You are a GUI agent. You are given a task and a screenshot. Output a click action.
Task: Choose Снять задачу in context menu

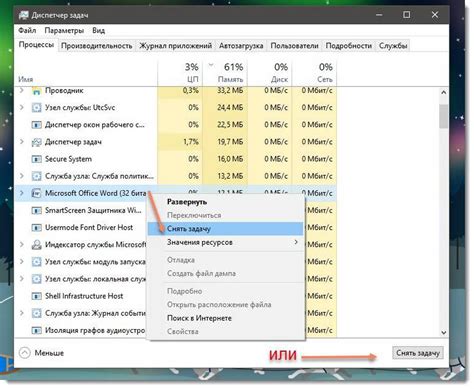tap(225, 229)
